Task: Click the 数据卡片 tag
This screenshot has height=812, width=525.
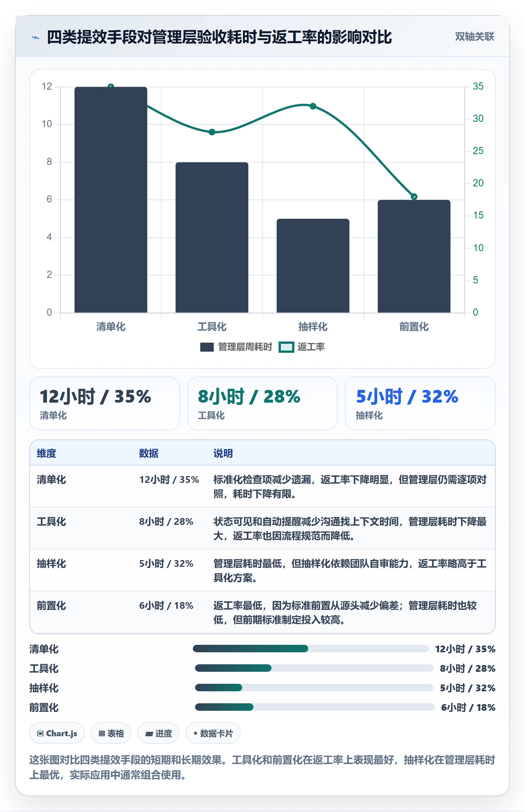Action: click(x=213, y=733)
